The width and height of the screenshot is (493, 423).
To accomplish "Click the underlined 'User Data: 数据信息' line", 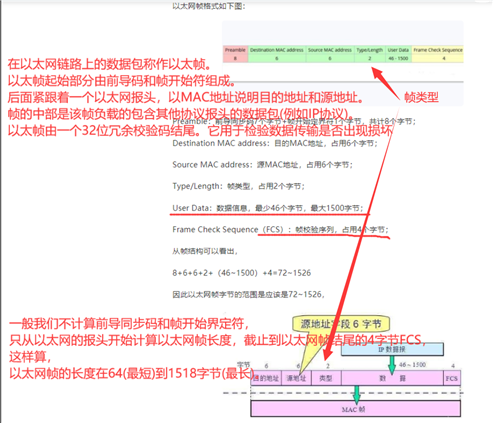I will tap(267, 208).
